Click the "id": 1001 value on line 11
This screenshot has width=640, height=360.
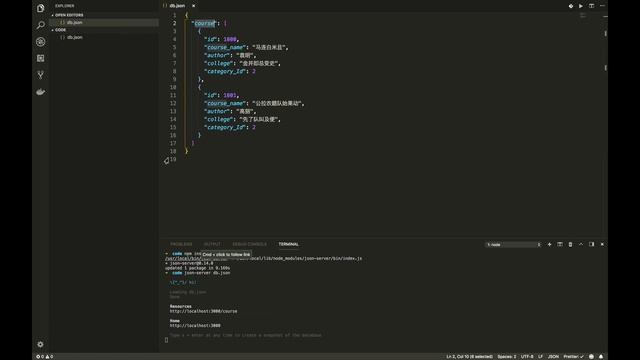[230, 95]
